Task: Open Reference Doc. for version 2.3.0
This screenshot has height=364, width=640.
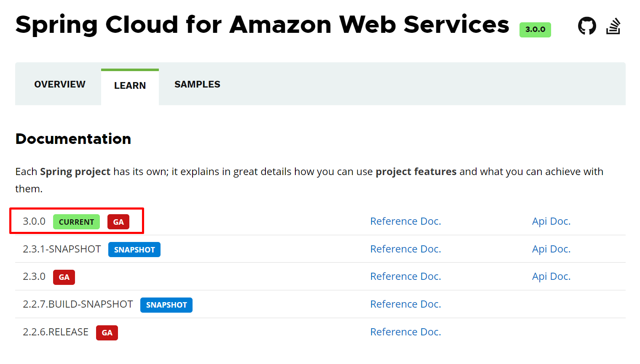Action: click(x=405, y=276)
